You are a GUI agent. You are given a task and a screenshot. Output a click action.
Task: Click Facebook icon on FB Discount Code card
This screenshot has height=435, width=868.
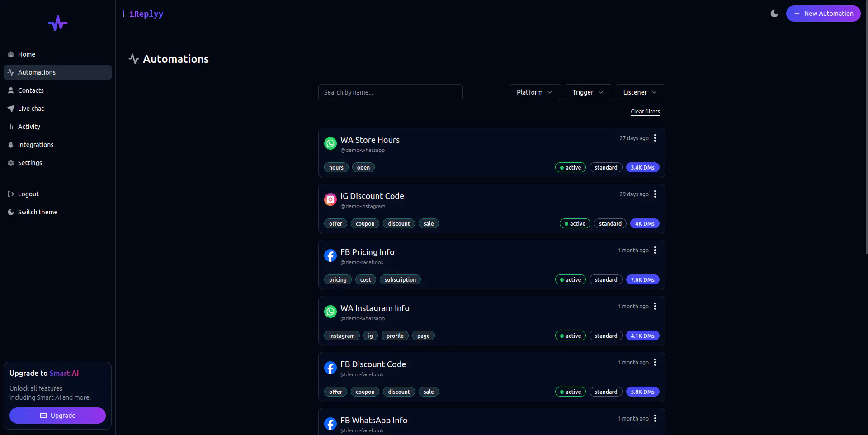(x=330, y=368)
